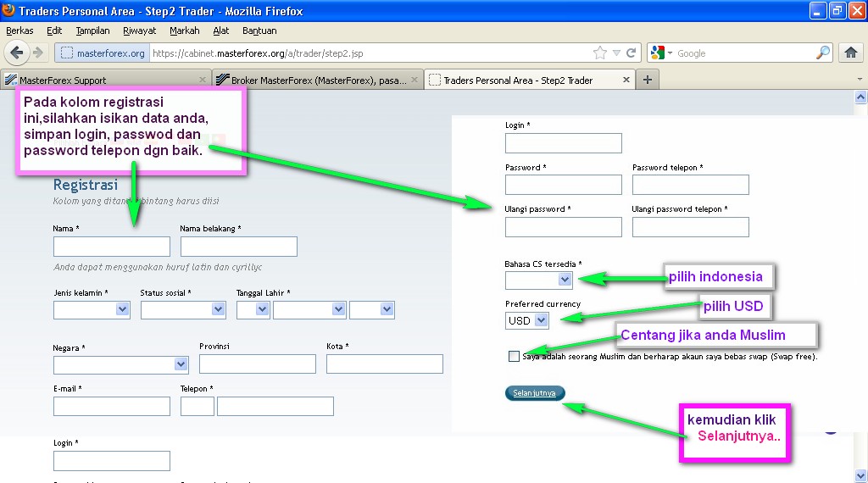
Task: Click the Kota text field
Action: click(385, 364)
